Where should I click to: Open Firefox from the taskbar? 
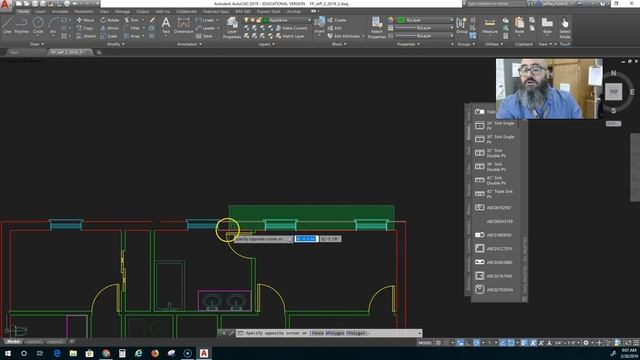tap(155, 353)
